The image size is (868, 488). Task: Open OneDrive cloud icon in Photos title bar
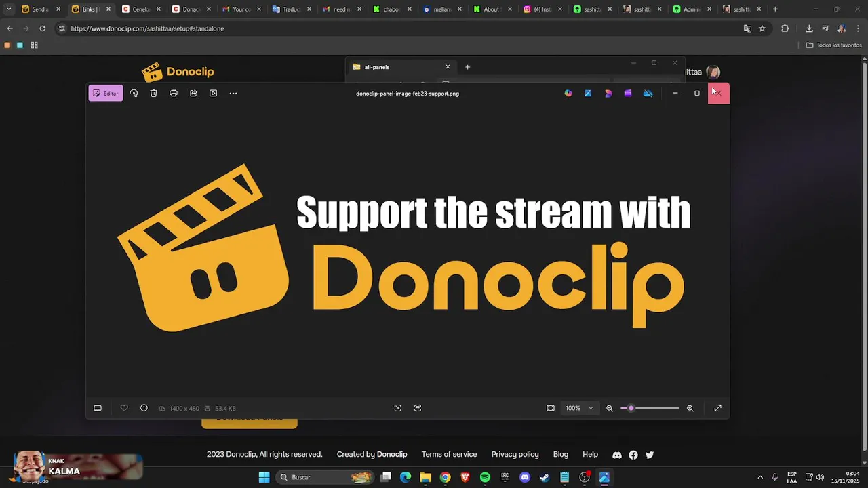tap(648, 93)
